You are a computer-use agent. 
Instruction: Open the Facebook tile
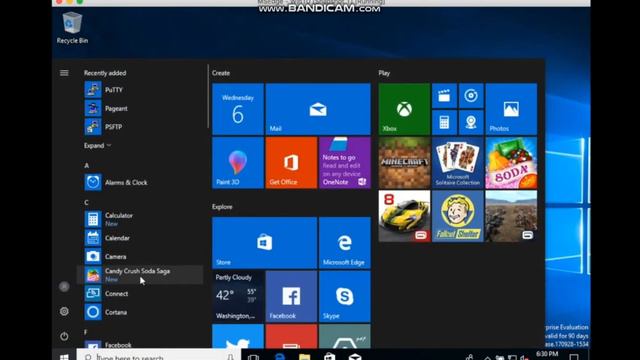pyautogui.click(x=291, y=296)
